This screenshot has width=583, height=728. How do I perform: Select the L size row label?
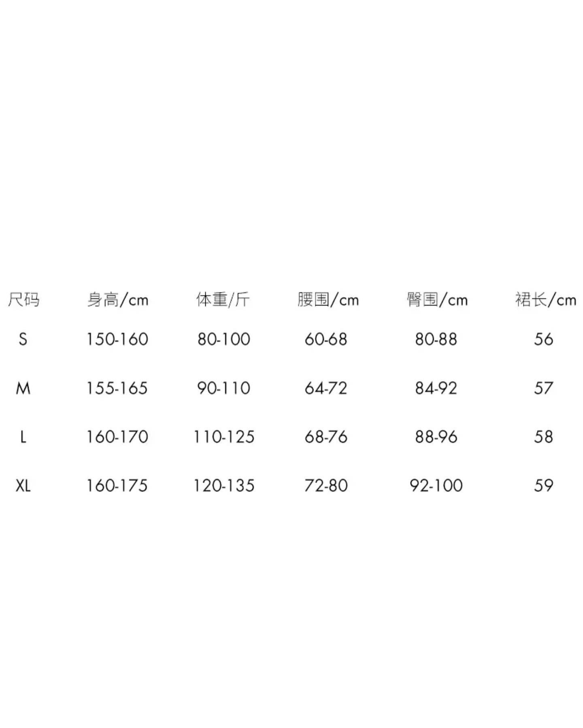23,437
